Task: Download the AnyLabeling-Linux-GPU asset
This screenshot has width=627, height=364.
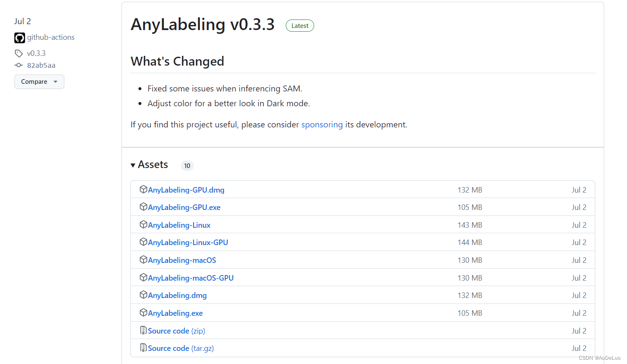Action: (188, 243)
